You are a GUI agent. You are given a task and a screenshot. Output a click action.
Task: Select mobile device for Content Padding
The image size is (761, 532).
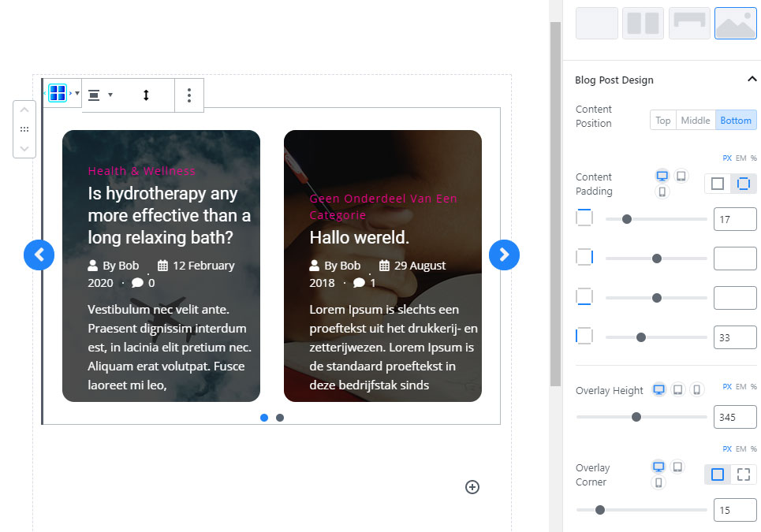662,192
